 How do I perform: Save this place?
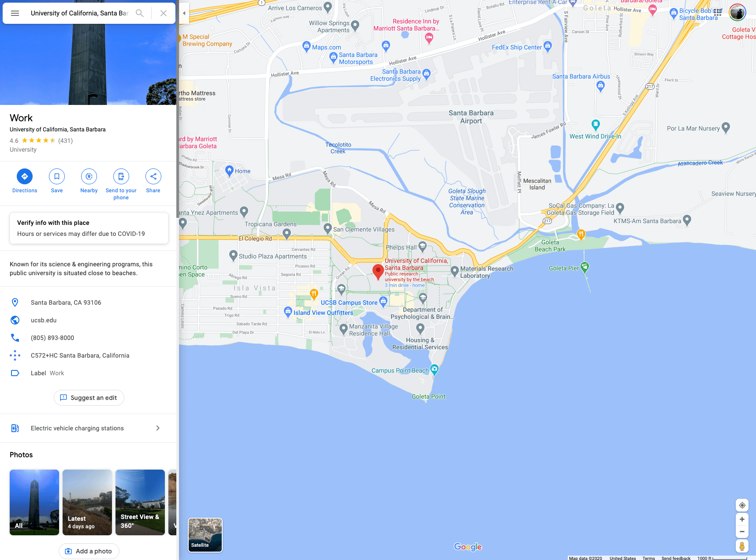pyautogui.click(x=57, y=181)
